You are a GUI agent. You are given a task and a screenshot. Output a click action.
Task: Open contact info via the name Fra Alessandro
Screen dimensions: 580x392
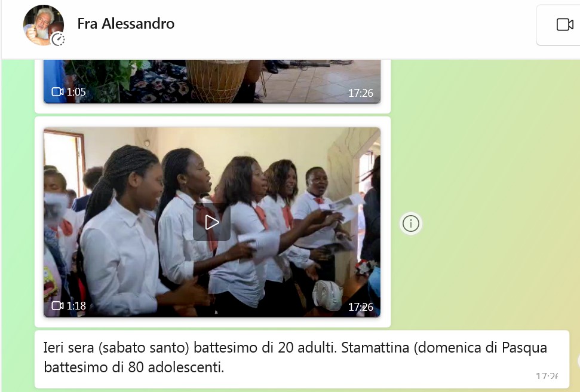pos(126,24)
